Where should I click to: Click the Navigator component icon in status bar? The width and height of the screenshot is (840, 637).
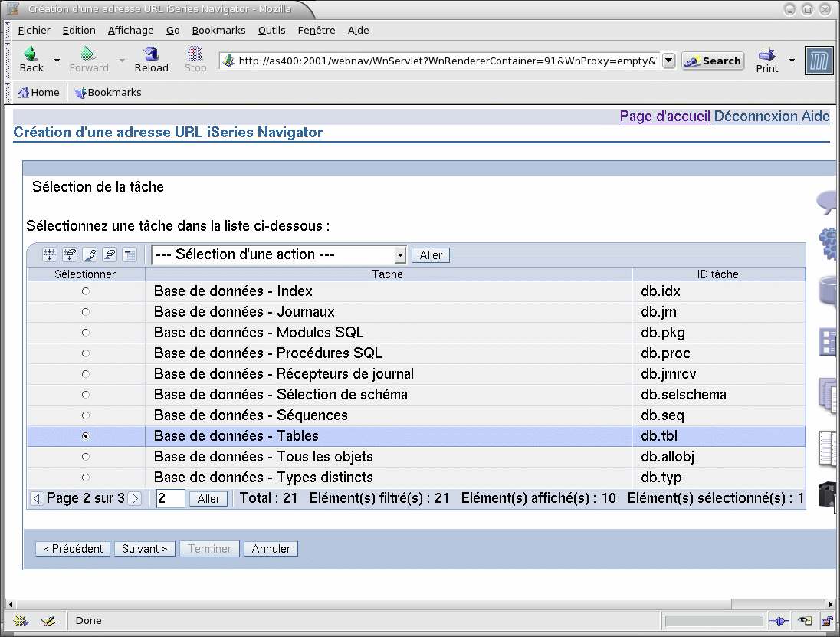pos(21,621)
